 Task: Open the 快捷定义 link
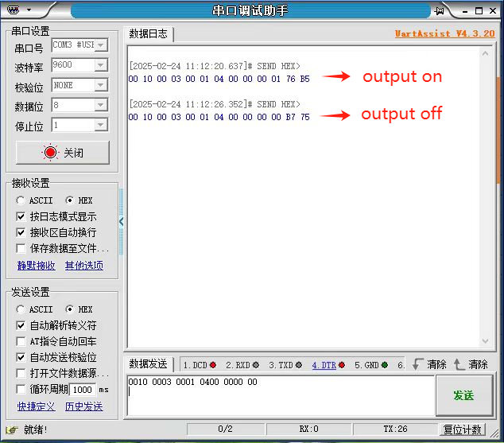37,406
